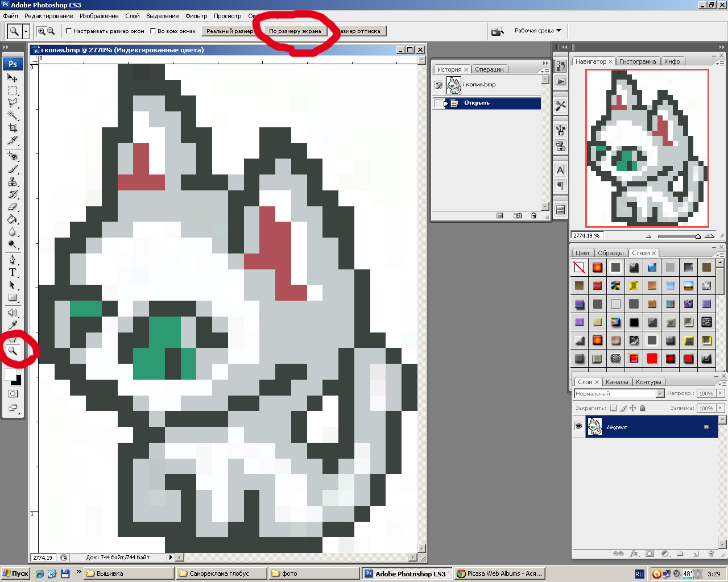The image size is (728, 582).
Task: Select the Zoom tool in toolbox
Action: tap(13, 351)
